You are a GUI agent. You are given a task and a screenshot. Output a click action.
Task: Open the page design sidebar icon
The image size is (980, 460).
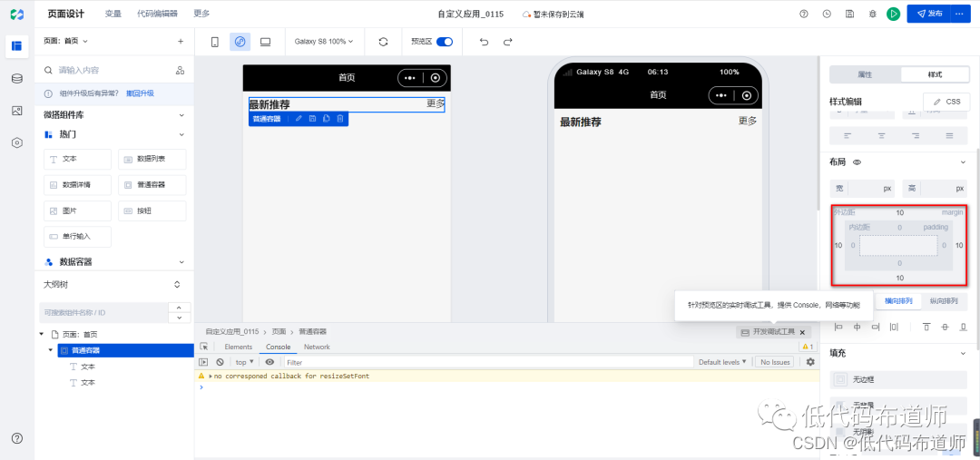point(17,45)
